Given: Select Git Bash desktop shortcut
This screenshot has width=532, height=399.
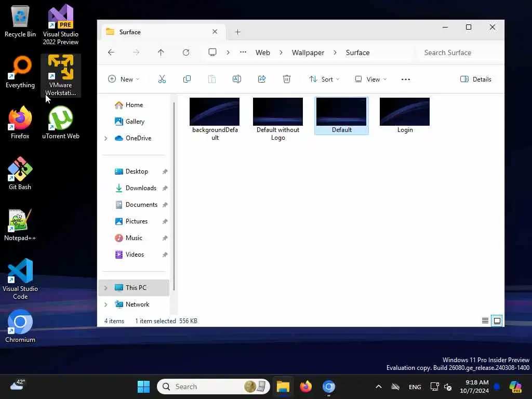Looking at the screenshot, I should (x=20, y=174).
